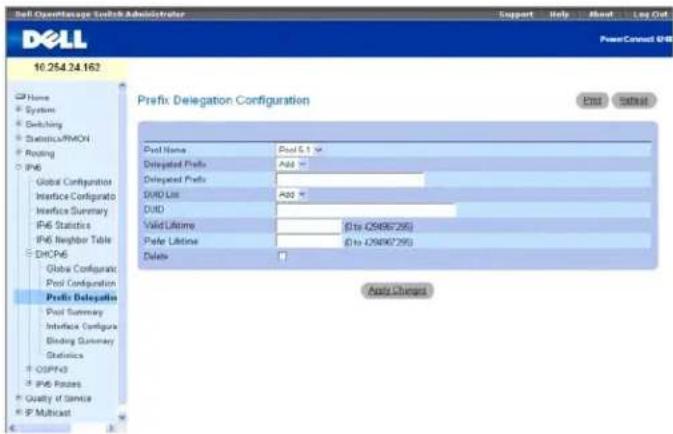Expand the IP Multicast tree node
The image size is (673, 434).
point(18,412)
